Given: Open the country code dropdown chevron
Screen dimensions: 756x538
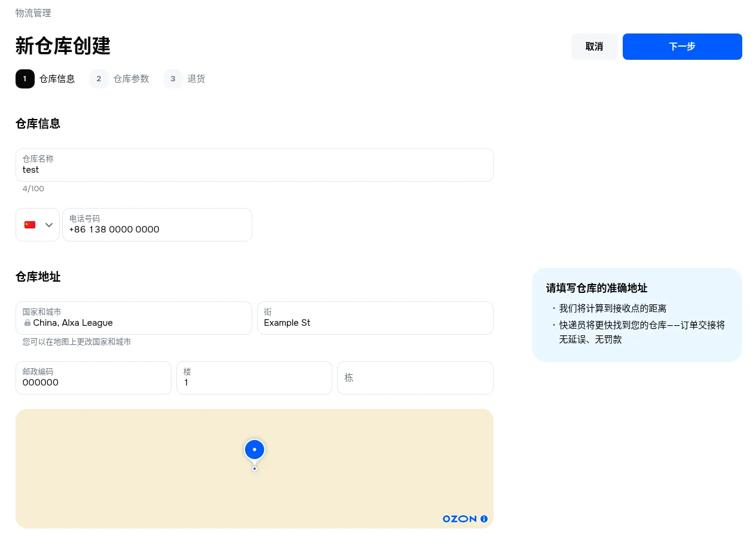Looking at the screenshot, I should click(x=49, y=225).
